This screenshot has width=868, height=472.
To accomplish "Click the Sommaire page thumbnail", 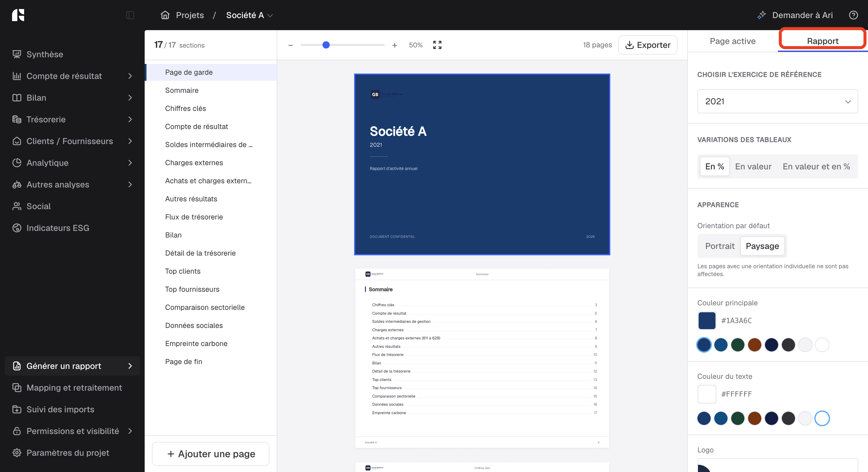I will pyautogui.click(x=482, y=358).
